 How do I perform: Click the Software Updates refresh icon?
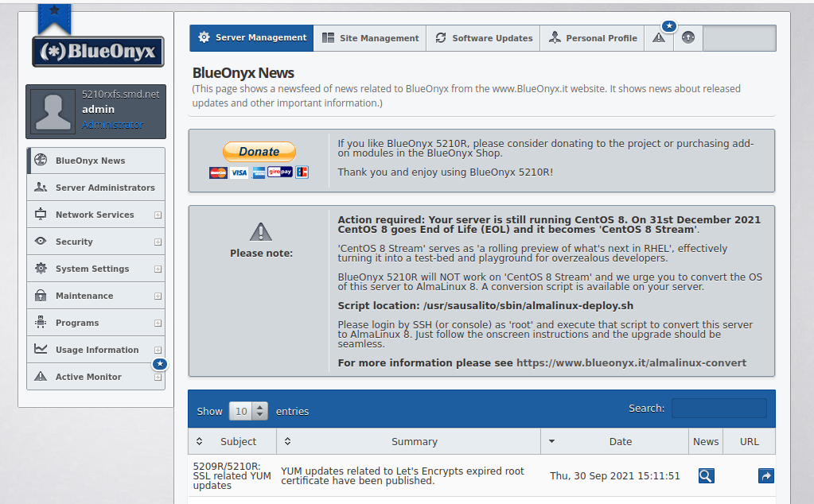tap(441, 37)
